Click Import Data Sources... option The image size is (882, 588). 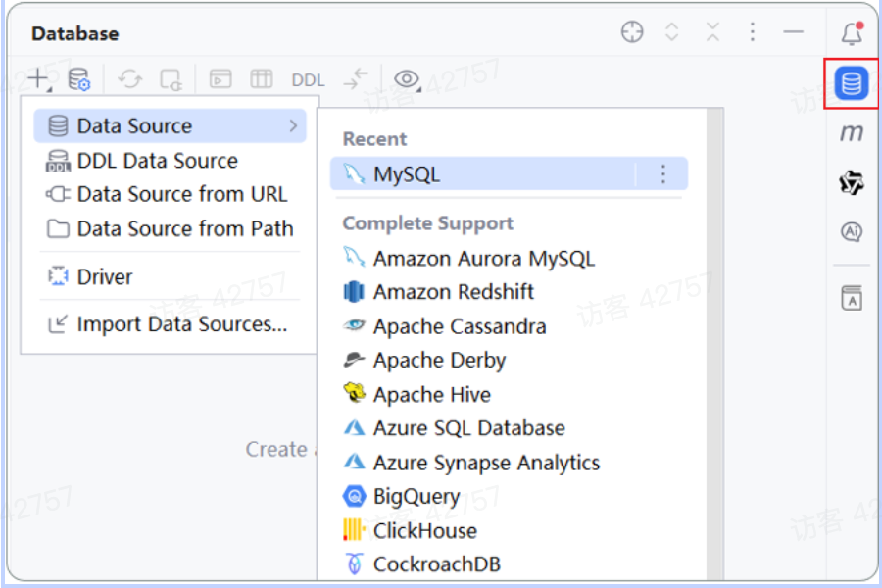[181, 324]
